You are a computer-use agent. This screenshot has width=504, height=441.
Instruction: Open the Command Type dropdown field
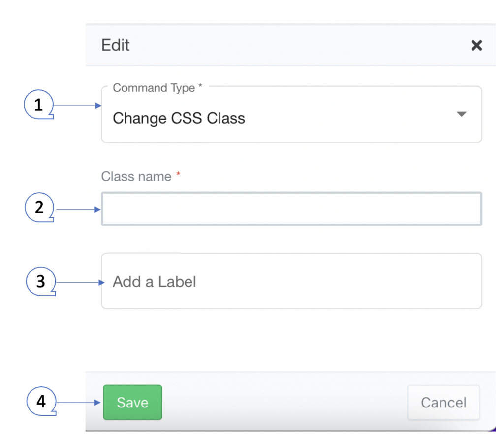[291, 114]
